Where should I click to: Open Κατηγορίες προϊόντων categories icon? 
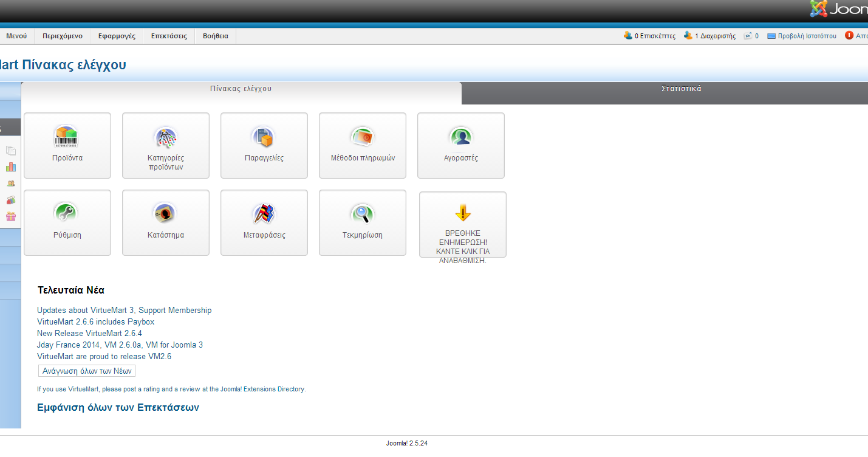[165, 137]
